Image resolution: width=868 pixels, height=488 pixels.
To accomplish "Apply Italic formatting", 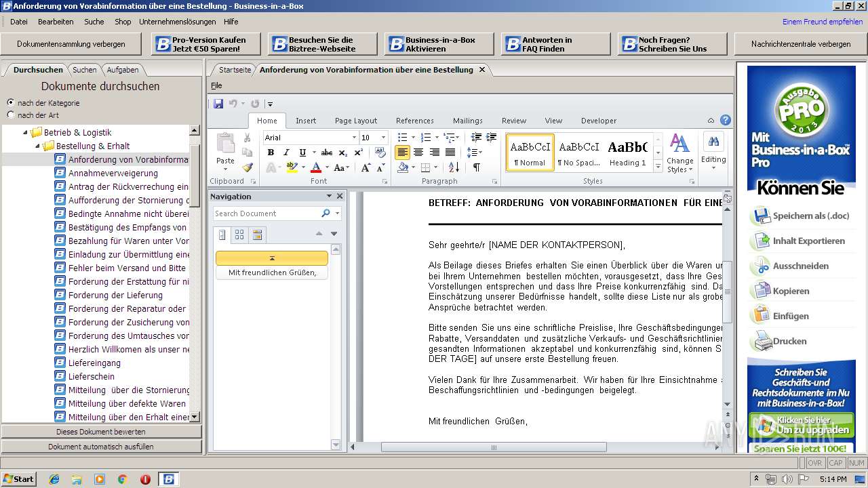I will (x=286, y=152).
